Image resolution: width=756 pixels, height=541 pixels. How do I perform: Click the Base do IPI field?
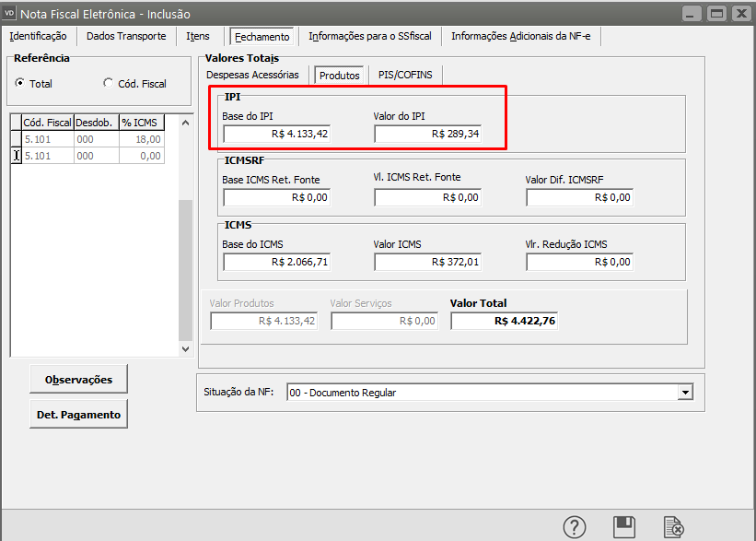point(275,134)
